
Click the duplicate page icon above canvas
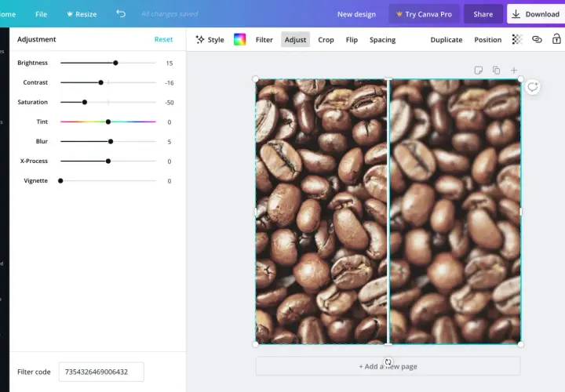click(496, 71)
